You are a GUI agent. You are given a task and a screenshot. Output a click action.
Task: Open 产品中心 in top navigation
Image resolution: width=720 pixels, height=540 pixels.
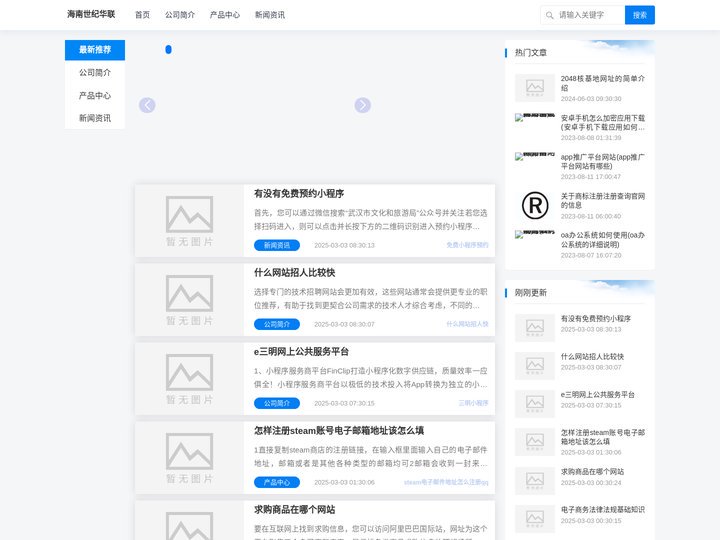pyautogui.click(x=225, y=15)
